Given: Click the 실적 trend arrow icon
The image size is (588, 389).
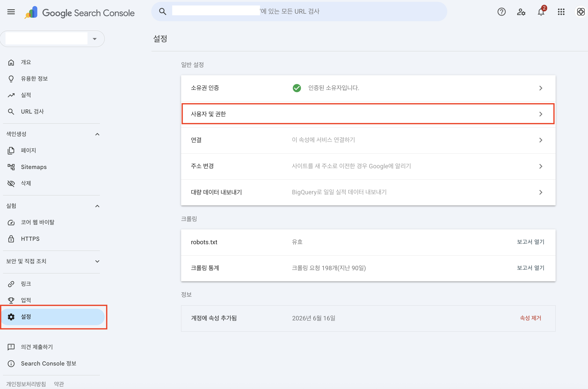Looking at the screenshot, I should [x=11, y=95].
